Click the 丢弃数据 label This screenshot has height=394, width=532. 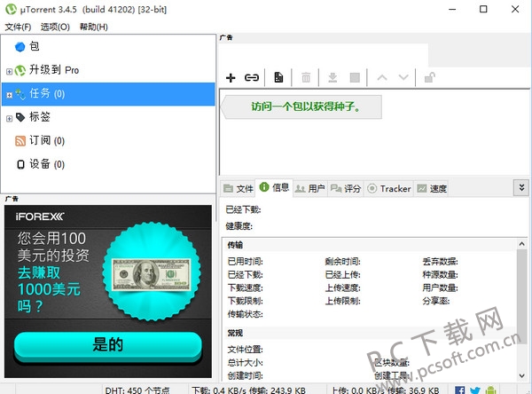(x=440, y=262)
